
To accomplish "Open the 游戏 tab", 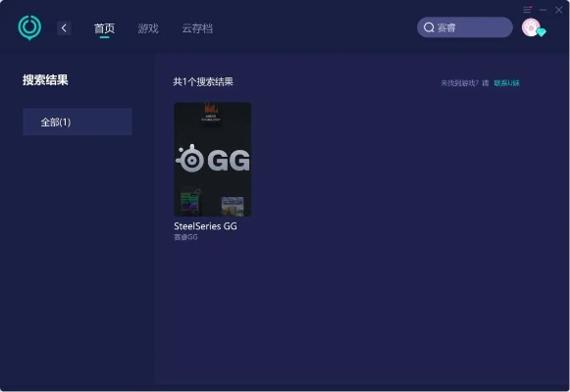I will (148, 28).
